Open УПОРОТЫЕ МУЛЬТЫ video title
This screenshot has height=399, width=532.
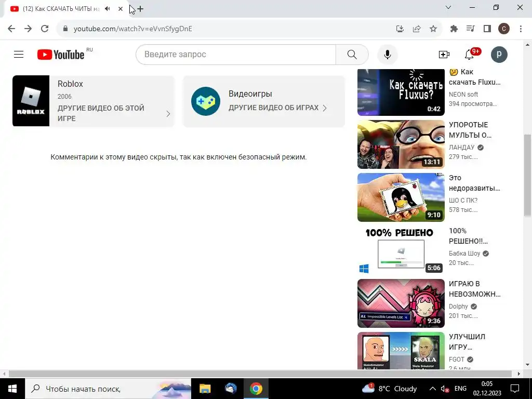pos(470,129)
